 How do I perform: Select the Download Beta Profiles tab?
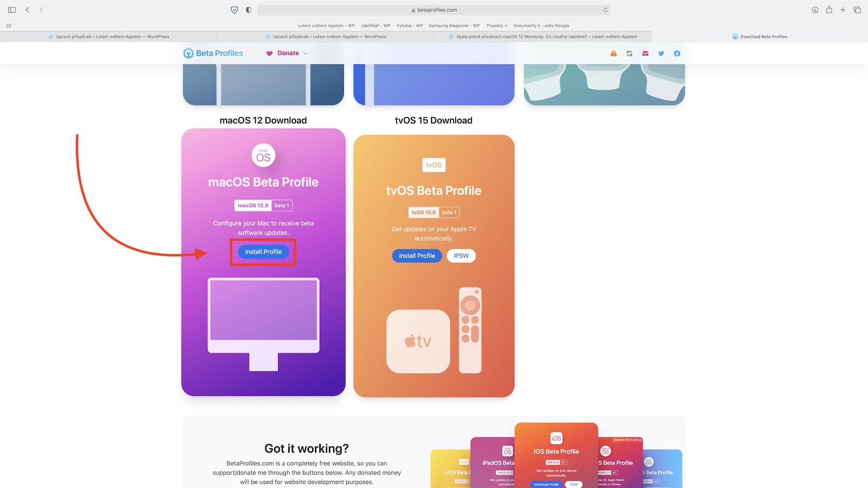tap(759, 37)
